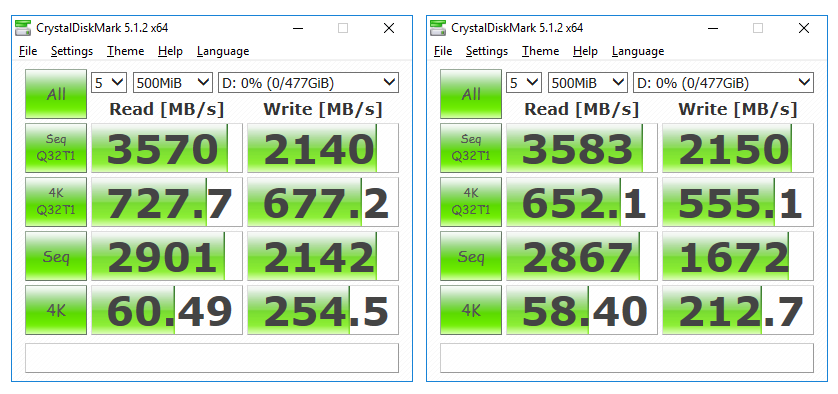Click the 3570 sequential read result
Screen dimensions: 838x394
(x=167, y=148)
